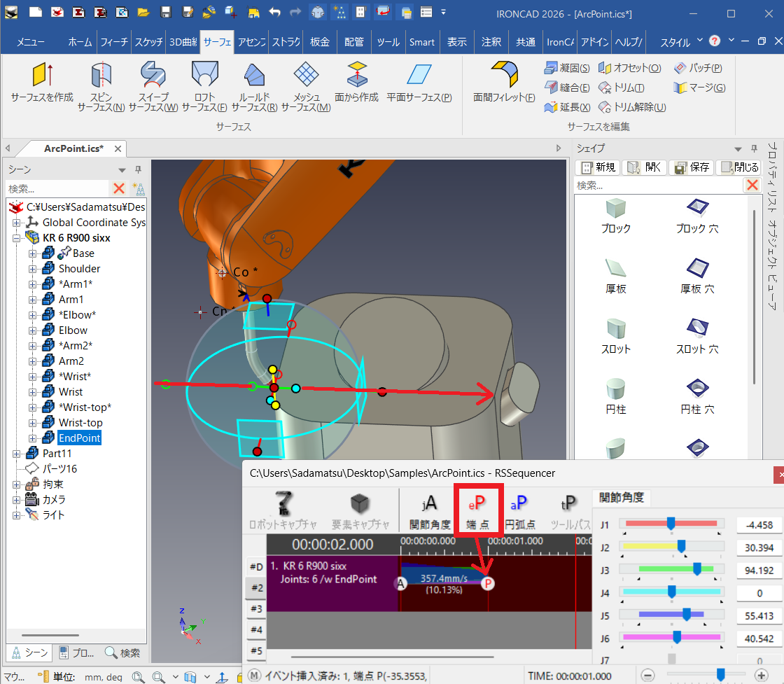Select the 円柱 穴 shape in catalog
Viewport: 784px width, 684px height.
click(x=697, y=397)
